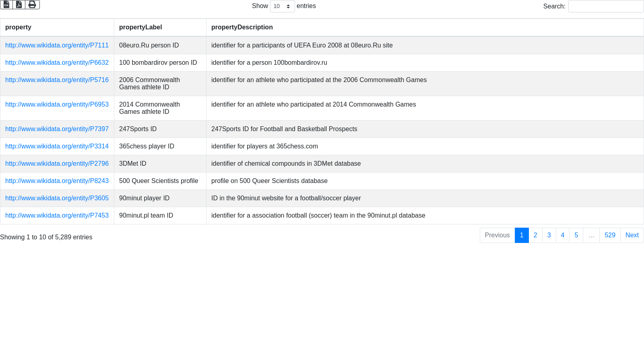Click the Search input field
Screen dimensions: 644x362
point(606,6)
